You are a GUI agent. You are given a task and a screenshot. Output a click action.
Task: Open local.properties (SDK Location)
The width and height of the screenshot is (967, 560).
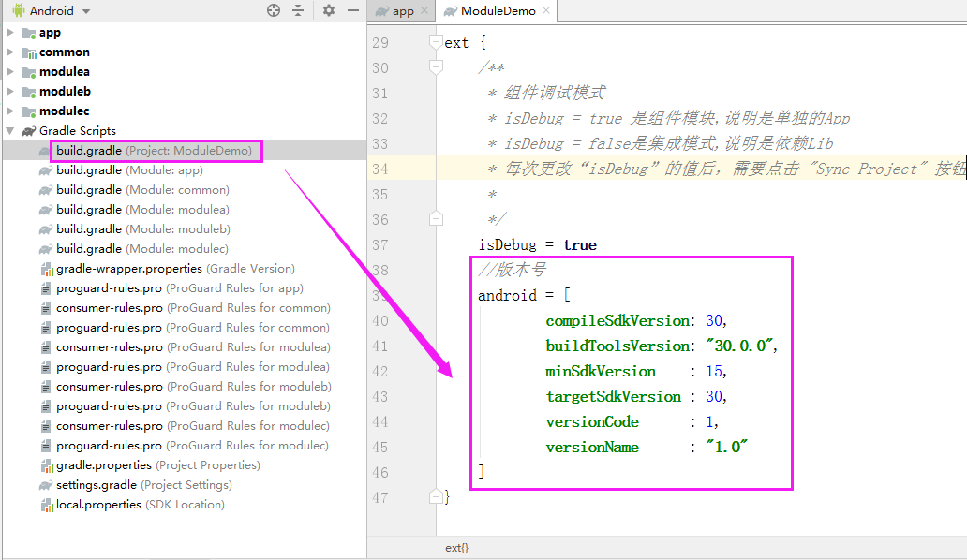(x=141, y=505)
